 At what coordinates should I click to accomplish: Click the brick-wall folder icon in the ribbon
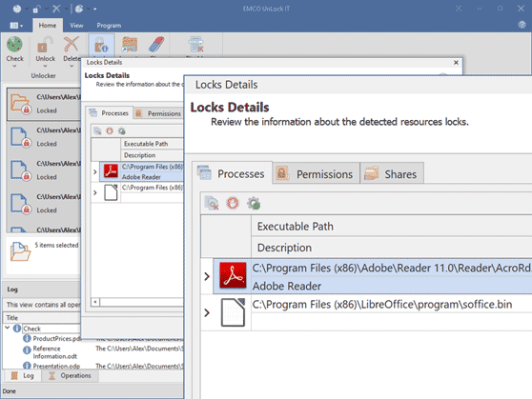130,45
